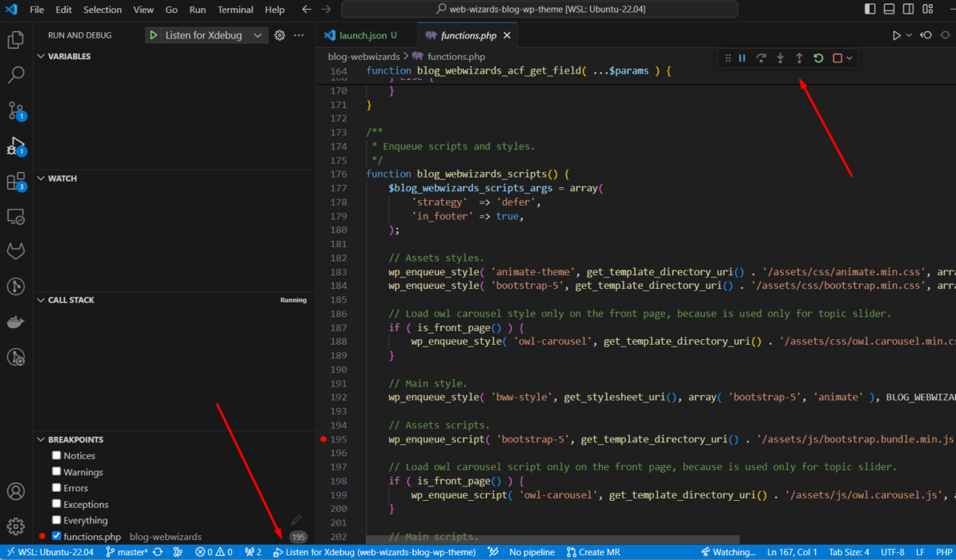
Task: Open Run and Debug more actions menu
Action: pos(299,35)
